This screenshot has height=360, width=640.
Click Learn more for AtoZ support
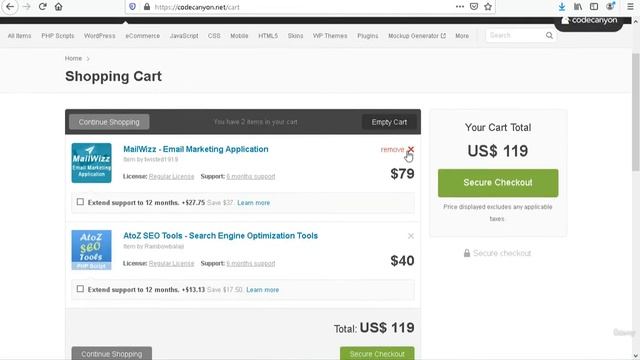coord(262,289)
